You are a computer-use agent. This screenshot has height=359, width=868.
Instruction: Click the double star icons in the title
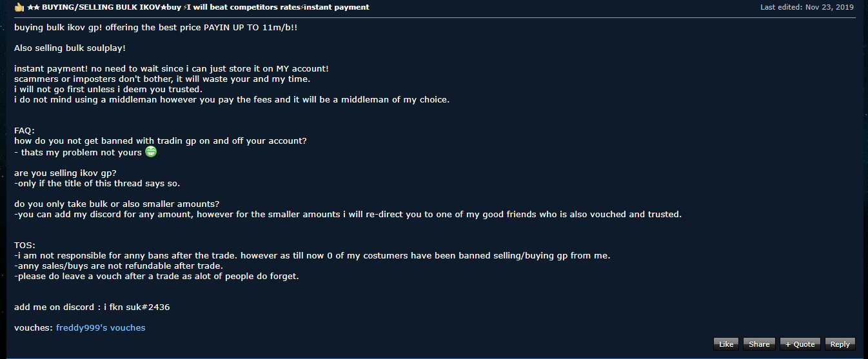pos(34,7)
